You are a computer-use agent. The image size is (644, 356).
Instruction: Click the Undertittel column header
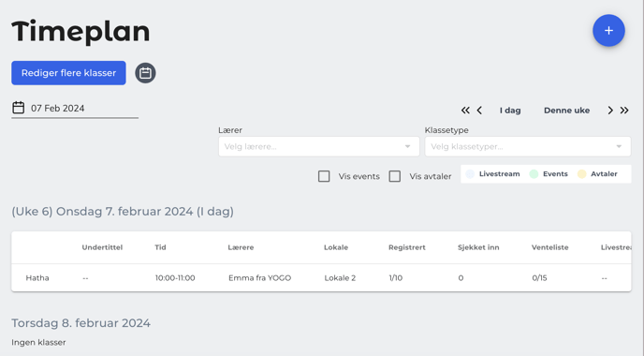pyautogui.click(x=102, y=247)
